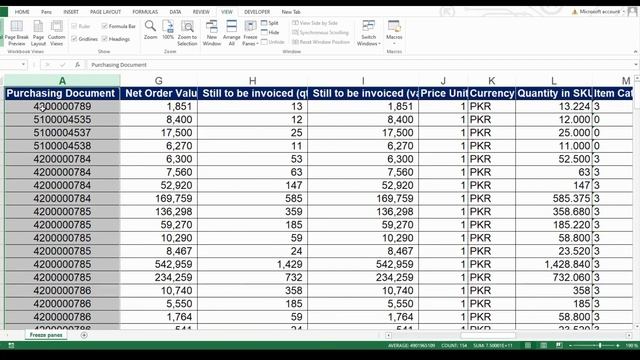
Task: Click Synchronous Scrolling option
Action: click(321, 32)
